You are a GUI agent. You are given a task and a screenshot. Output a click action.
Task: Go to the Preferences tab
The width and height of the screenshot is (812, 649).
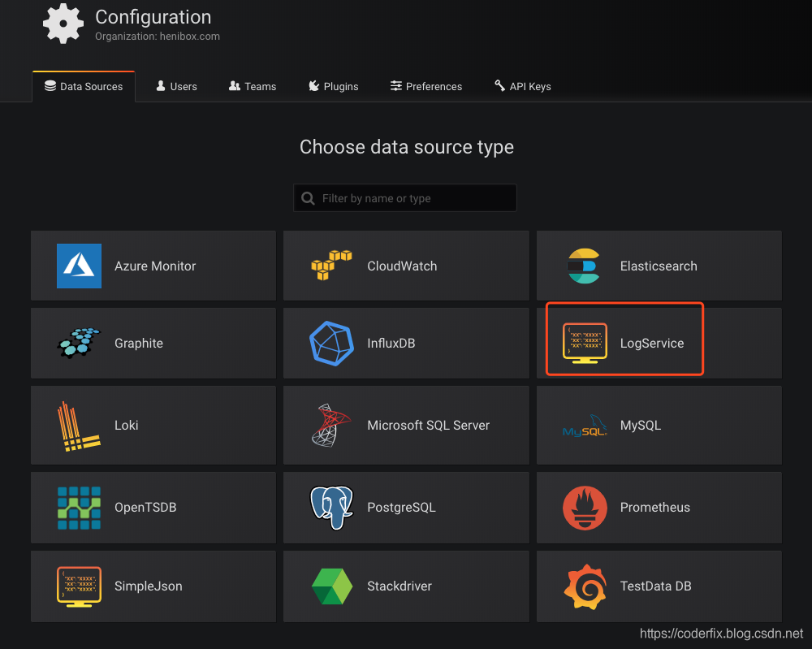425,86
